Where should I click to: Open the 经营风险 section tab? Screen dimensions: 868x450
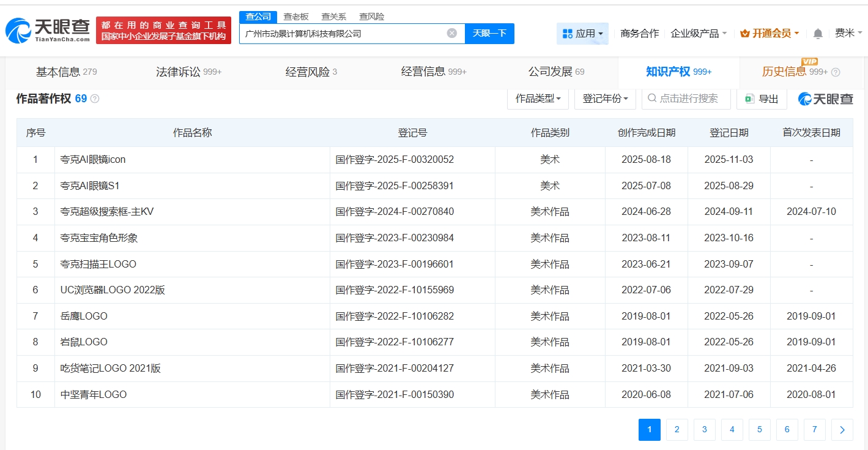(308, 71)
